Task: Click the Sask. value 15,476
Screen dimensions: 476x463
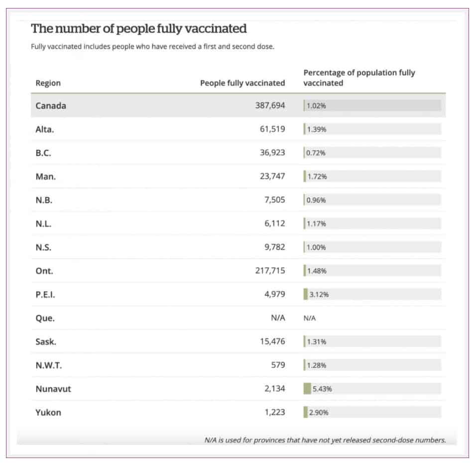Action: [x=272, y=341]
